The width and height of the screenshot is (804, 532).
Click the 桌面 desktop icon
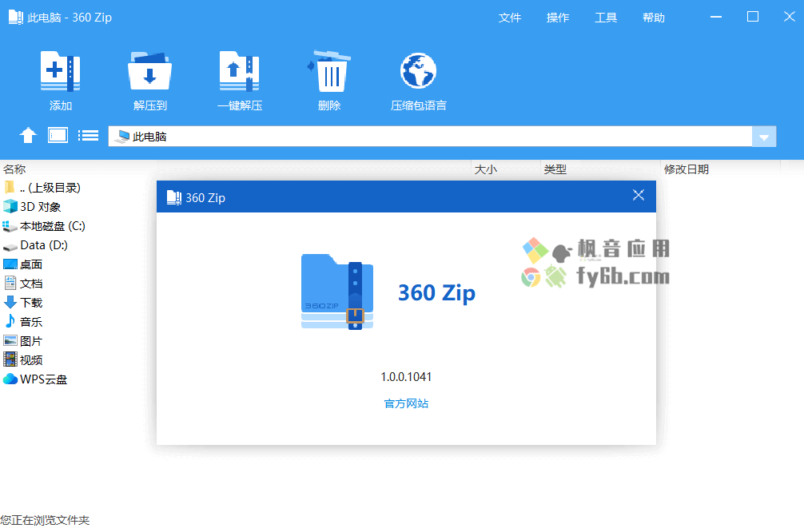pos(10,264)
